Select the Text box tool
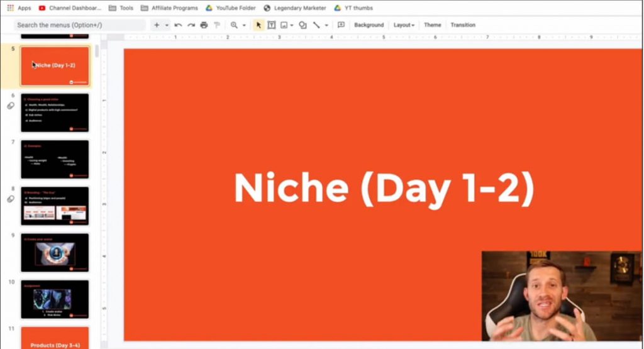 [x=272, y=25]
